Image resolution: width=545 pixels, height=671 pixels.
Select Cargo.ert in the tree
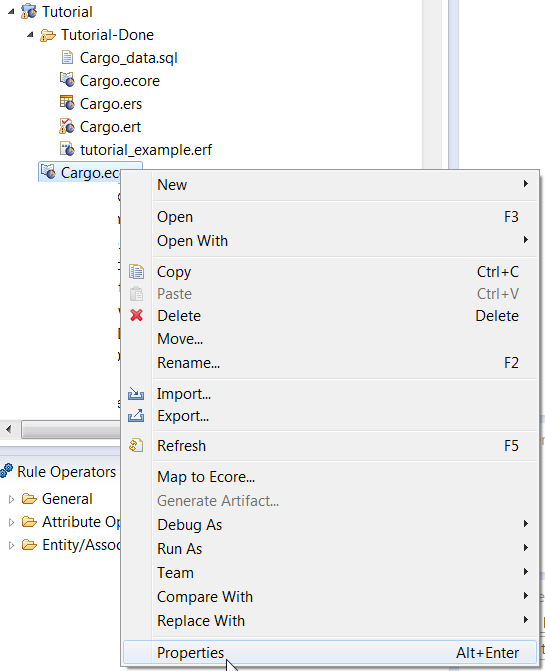pyautogui.click(x=110, y=127)
